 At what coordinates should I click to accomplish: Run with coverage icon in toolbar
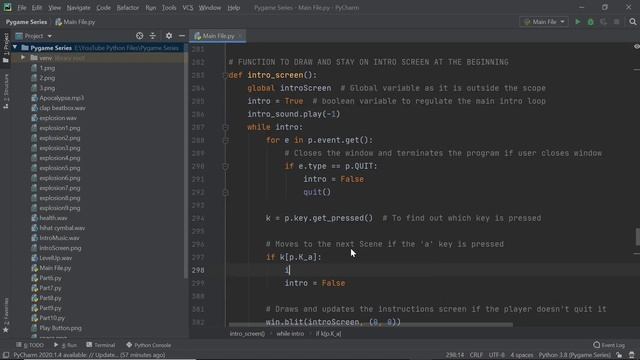point(603,22)
